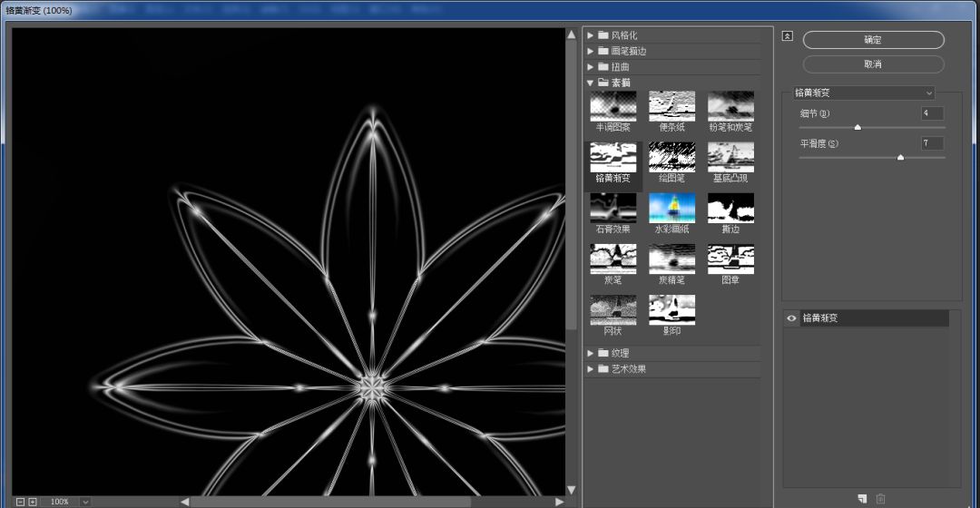This screenshot has height=508, width=980.
Task: Click the zoom in plus button
Action: 33,502
